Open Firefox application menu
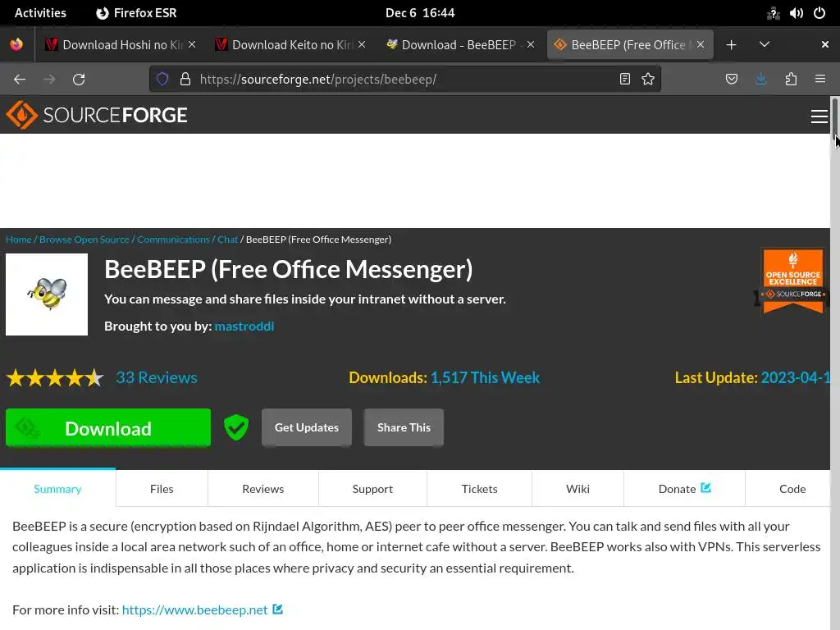Image resolution: width=840 pixels, height=630 pixels. (x=820, y=80)
